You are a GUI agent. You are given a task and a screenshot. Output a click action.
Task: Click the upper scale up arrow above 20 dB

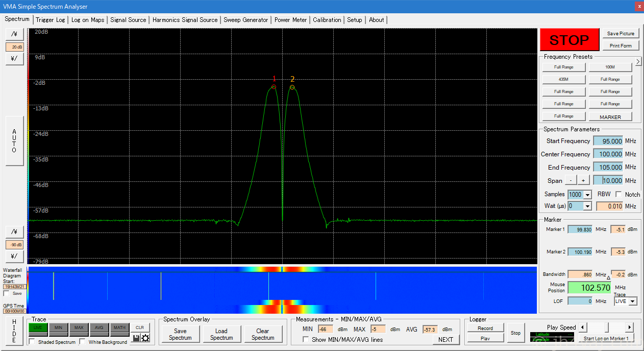[x=14, y=34]
